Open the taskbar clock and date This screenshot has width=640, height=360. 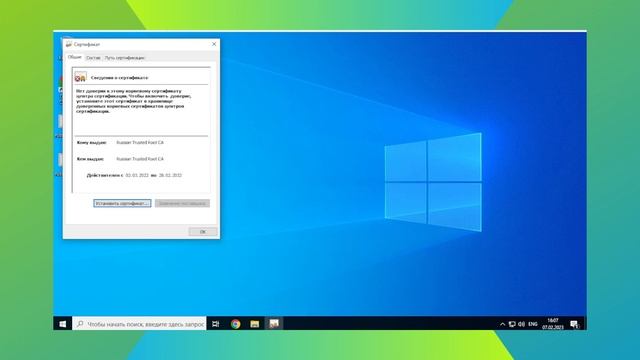point(553,324)
